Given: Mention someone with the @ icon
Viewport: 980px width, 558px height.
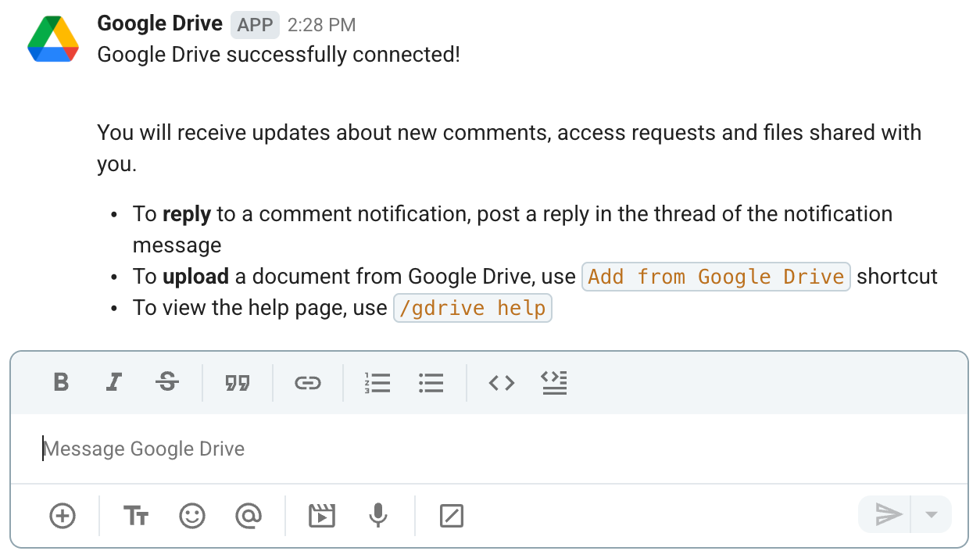Looking at the screenshot, I should point(249,515).
